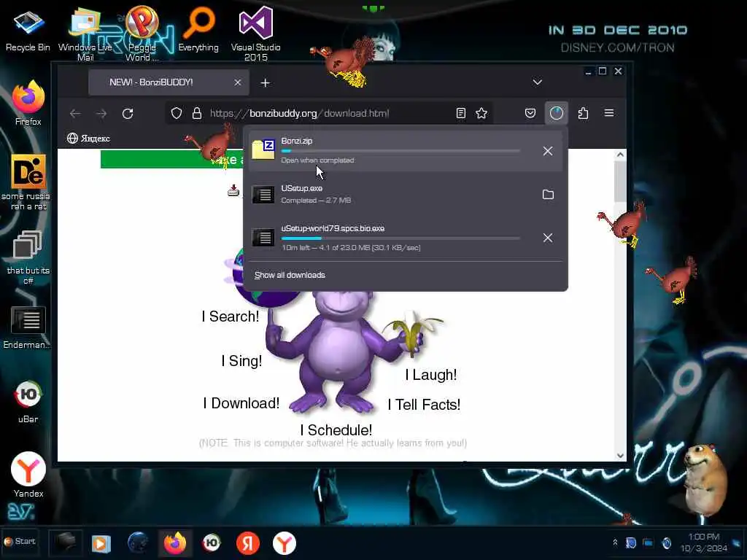Image resolution: width=747 pixels, height=560 pixels.
Task: Click the browser back arrow
Action: 75,113
